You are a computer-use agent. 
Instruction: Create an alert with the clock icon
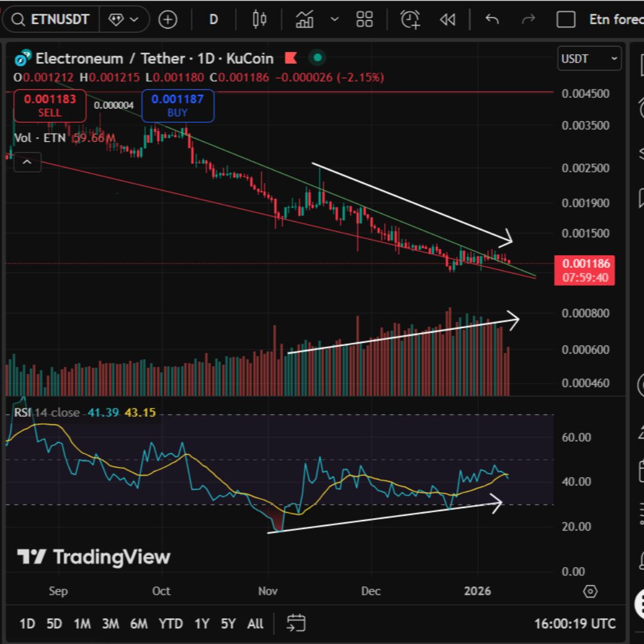coord(410,20)
